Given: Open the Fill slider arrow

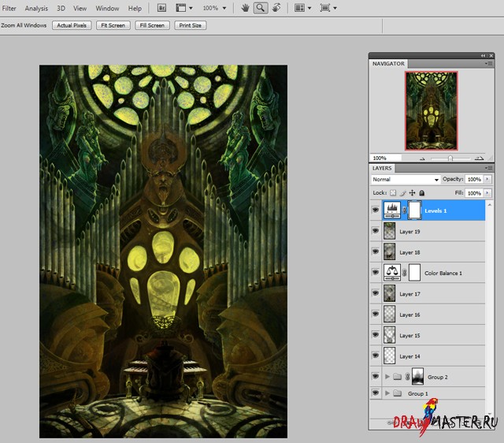Looking at the screenshot, I should point(487,193).
